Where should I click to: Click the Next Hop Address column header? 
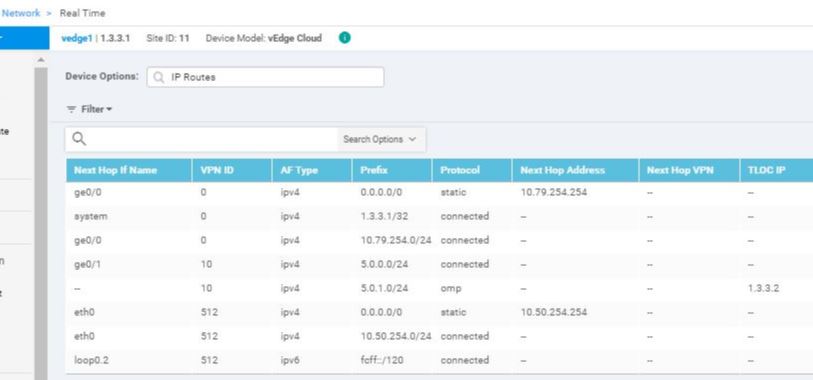coord(575,170)
